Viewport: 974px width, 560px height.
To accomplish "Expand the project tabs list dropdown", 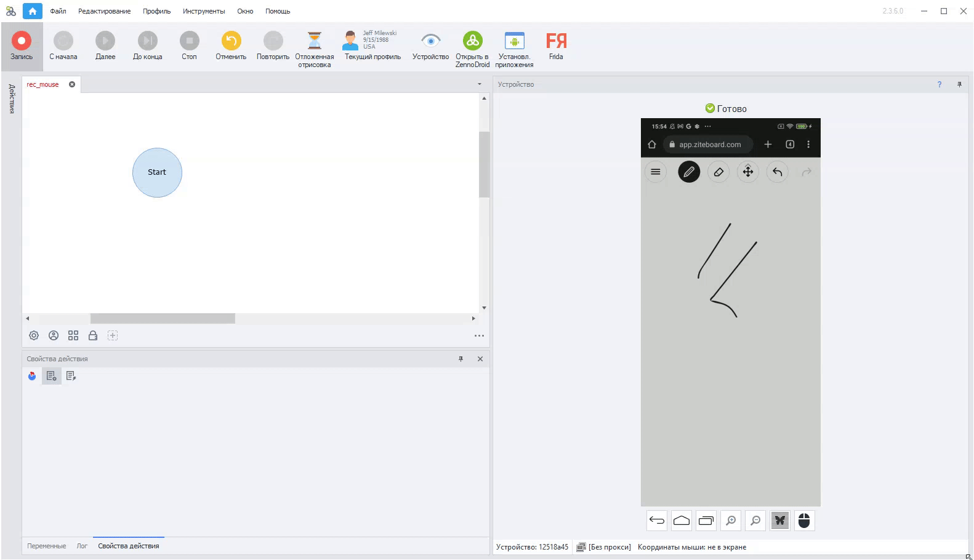I will point(480,84).
